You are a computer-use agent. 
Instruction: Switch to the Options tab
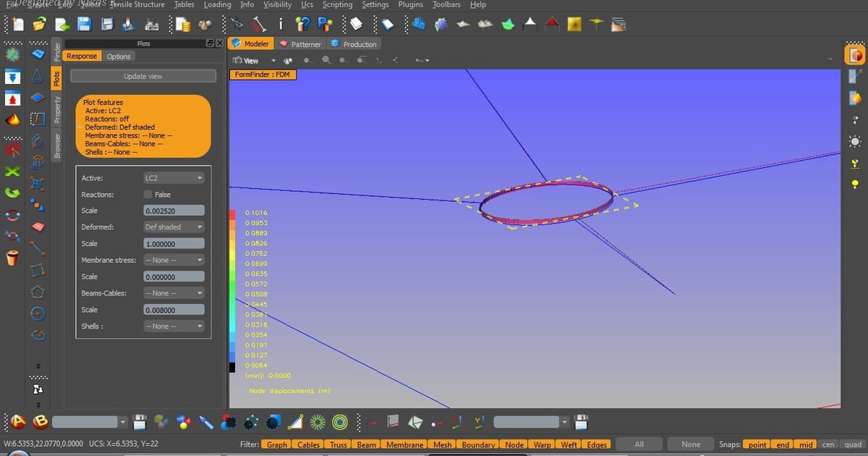(119, 56)
